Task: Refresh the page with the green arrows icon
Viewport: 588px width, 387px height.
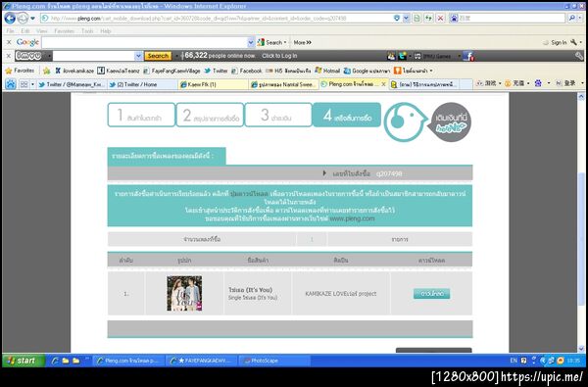Action: coord(428,18)
